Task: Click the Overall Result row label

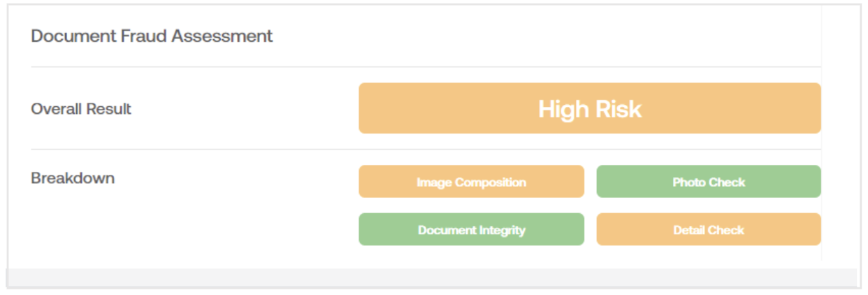Action: click(x=81, y=109)
